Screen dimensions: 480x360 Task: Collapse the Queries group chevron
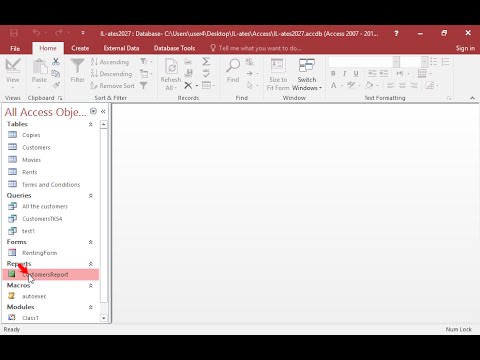pos(90,196)
